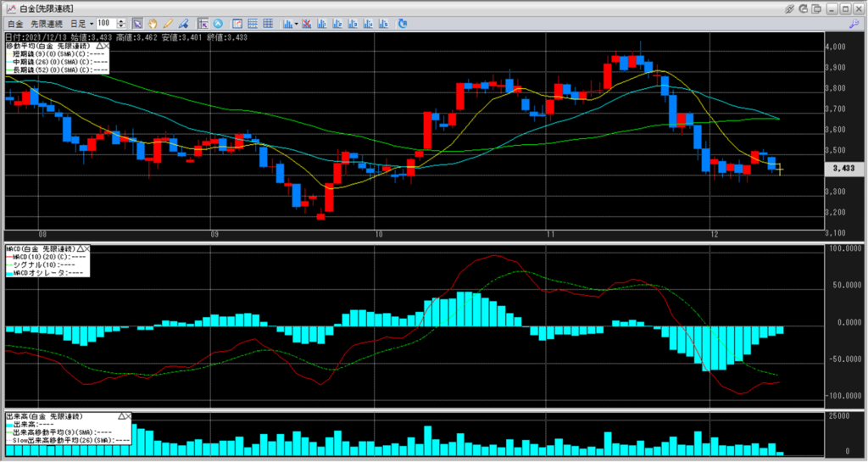Image resolution: width=868 pixels, height=462 pixels.
Task: Load chart preset number 1
Action: click(x=321, y=24)
